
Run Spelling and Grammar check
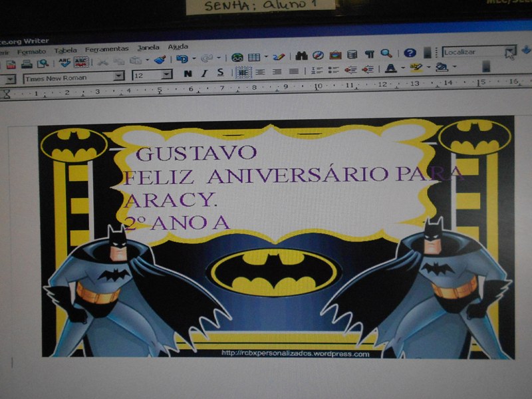(65, 63)
